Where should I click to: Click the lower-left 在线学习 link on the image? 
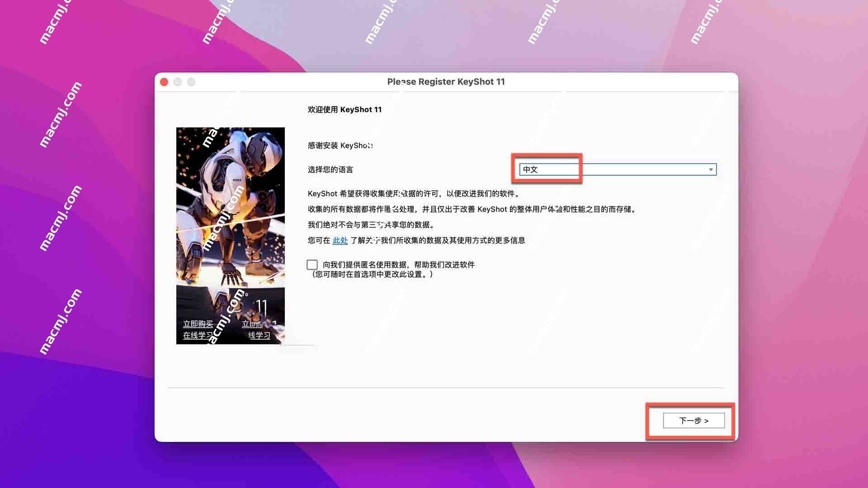pos(198,335)
